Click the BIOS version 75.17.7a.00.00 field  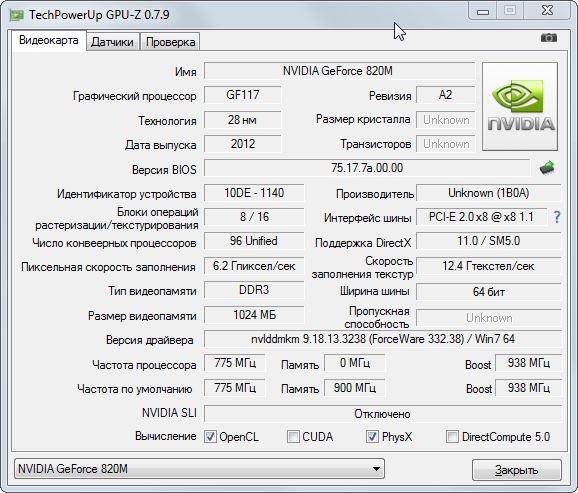[367, 168]
